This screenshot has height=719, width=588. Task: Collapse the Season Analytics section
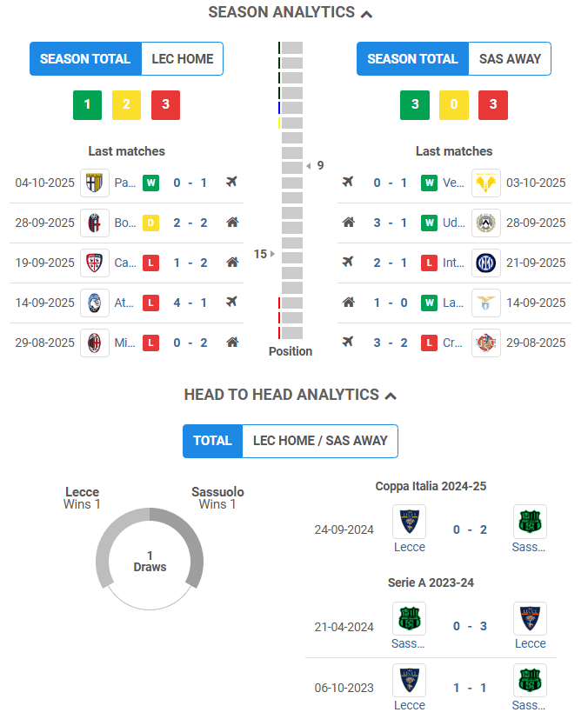[x=367, y=13]
